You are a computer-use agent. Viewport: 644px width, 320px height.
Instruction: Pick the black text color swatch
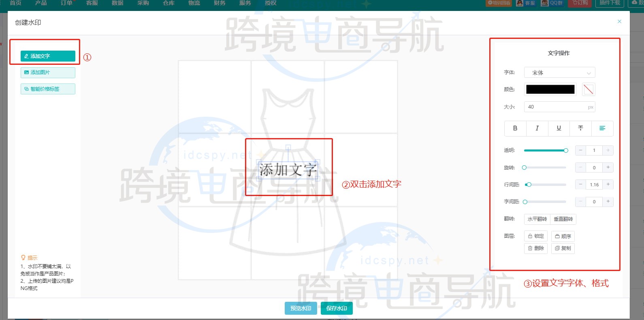(550, 89)
